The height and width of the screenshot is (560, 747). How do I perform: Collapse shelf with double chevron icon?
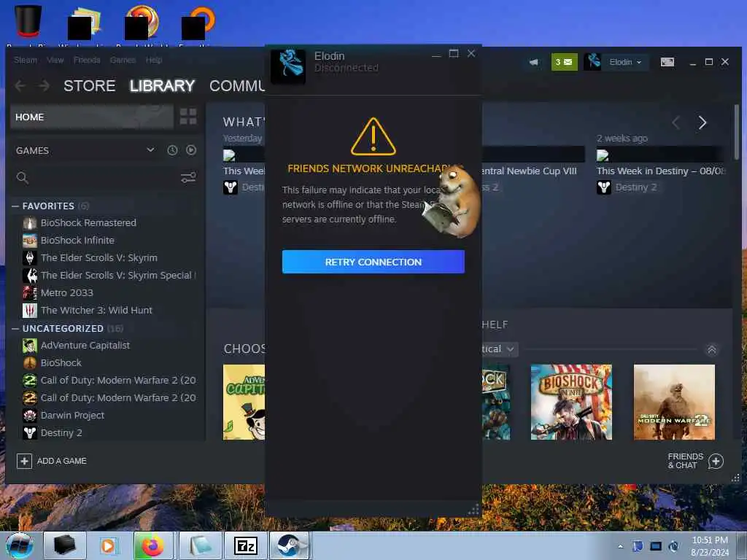(712, 350)
